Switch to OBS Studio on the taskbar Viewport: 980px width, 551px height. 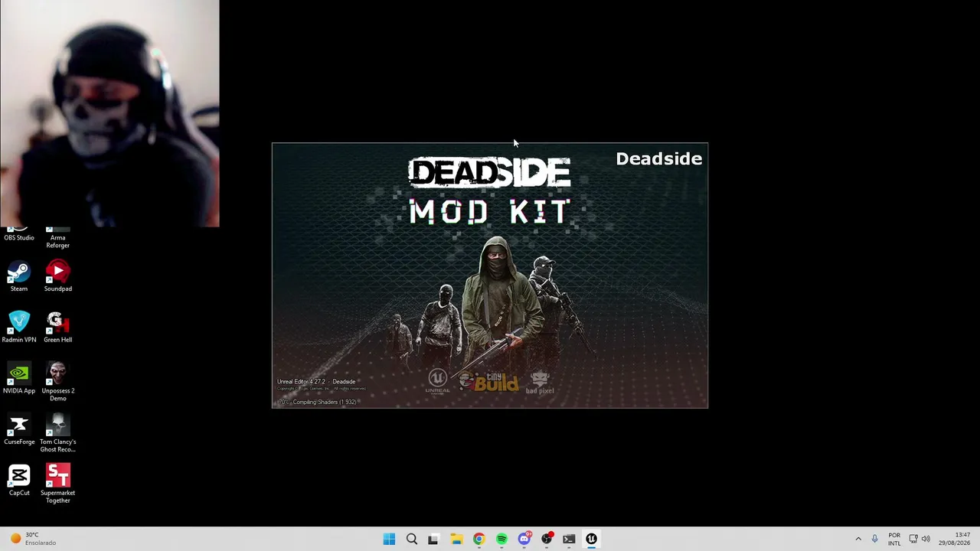click(x=547, y=539)
